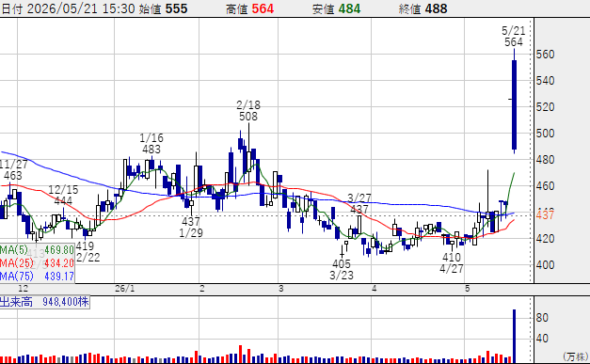The height and width of the screenshot is (364, 590).
Task: Click the date 2026/05/21 15:30 header
Action: coord(68,8)
